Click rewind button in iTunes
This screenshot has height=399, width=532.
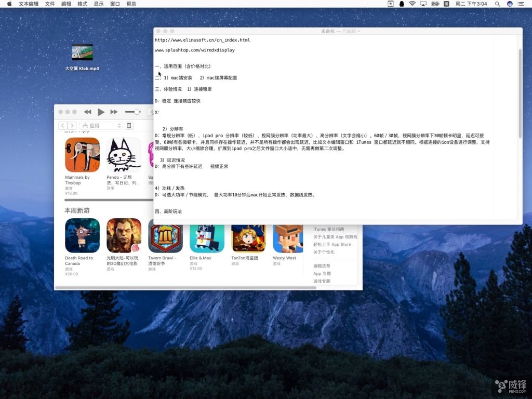[x=87, y=112]
